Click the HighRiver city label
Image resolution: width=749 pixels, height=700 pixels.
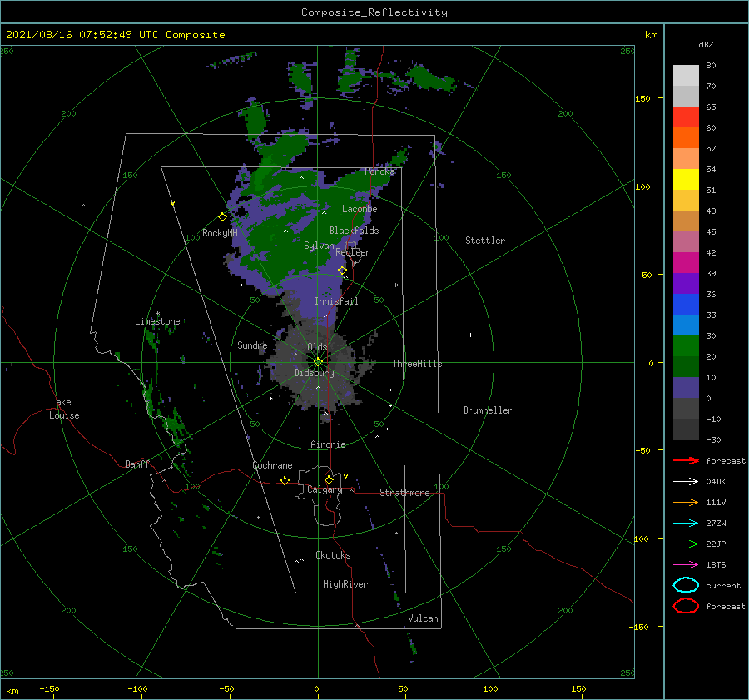(x=345, y=584)
